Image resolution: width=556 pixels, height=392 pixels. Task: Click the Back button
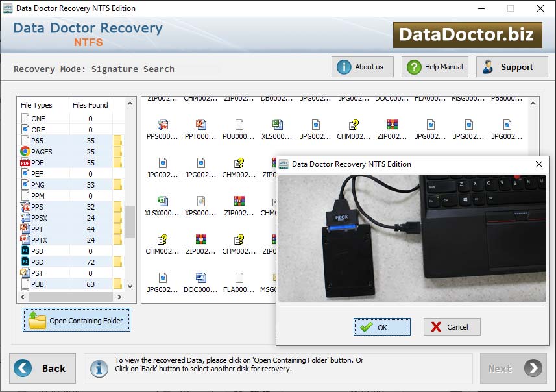click(42, 368)
